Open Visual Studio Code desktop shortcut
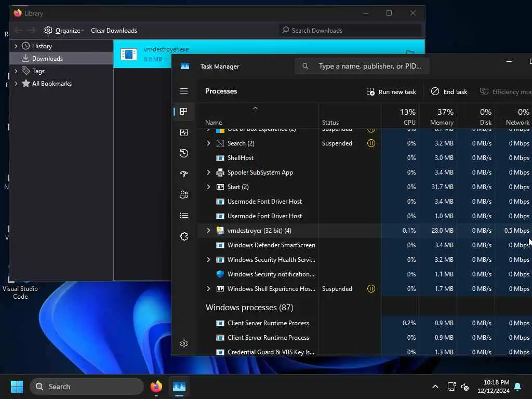The width and height of the screenshot is (532, 399). coord(20,288)
